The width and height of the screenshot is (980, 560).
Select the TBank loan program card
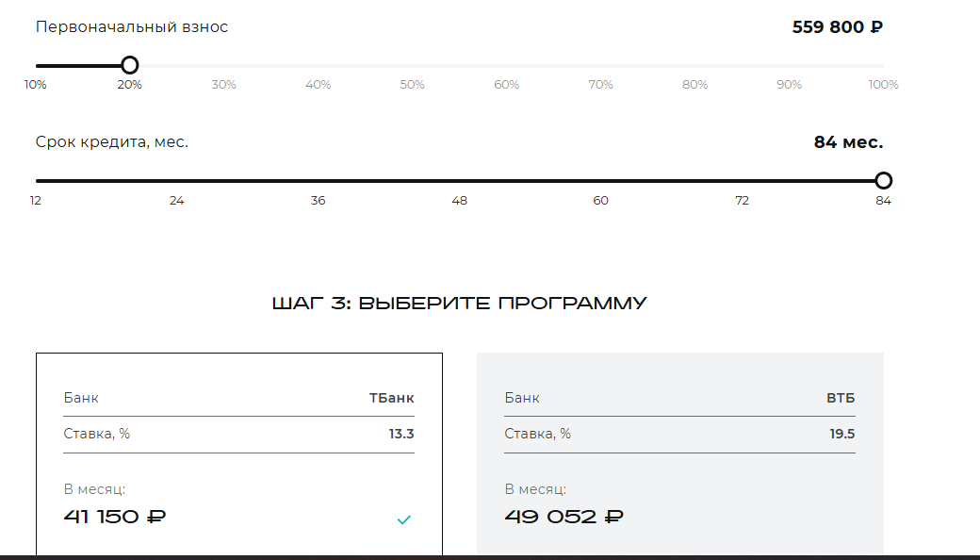click(x=238, y=454)
